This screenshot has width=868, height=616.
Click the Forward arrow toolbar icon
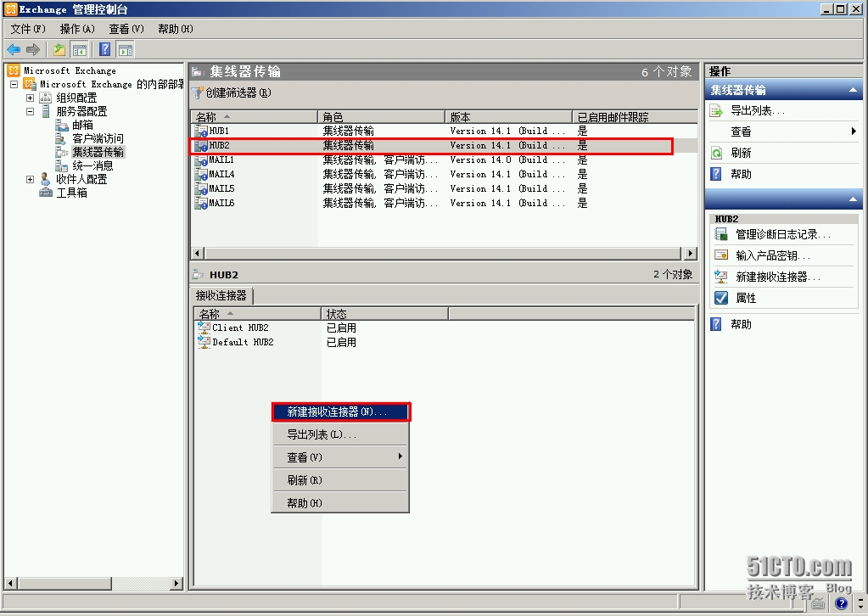[x=33, y=50]
